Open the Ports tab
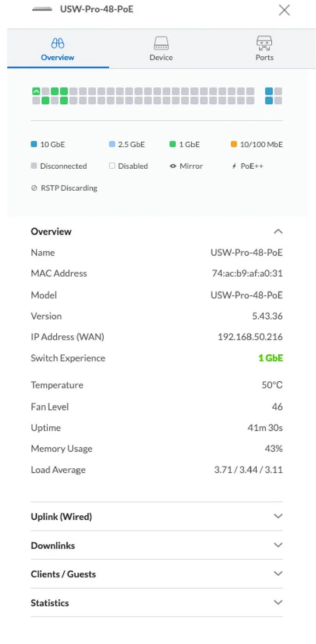 (264, 49)
